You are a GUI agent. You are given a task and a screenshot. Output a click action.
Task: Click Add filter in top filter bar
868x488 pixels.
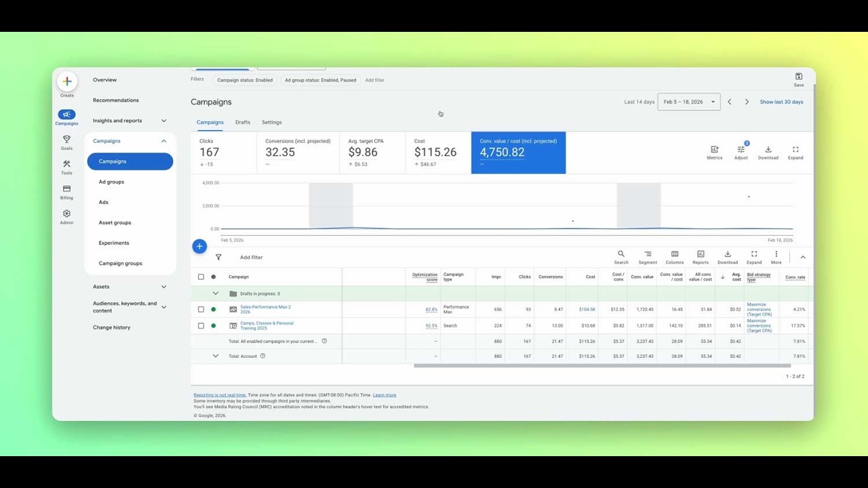(x=374, y=80)
